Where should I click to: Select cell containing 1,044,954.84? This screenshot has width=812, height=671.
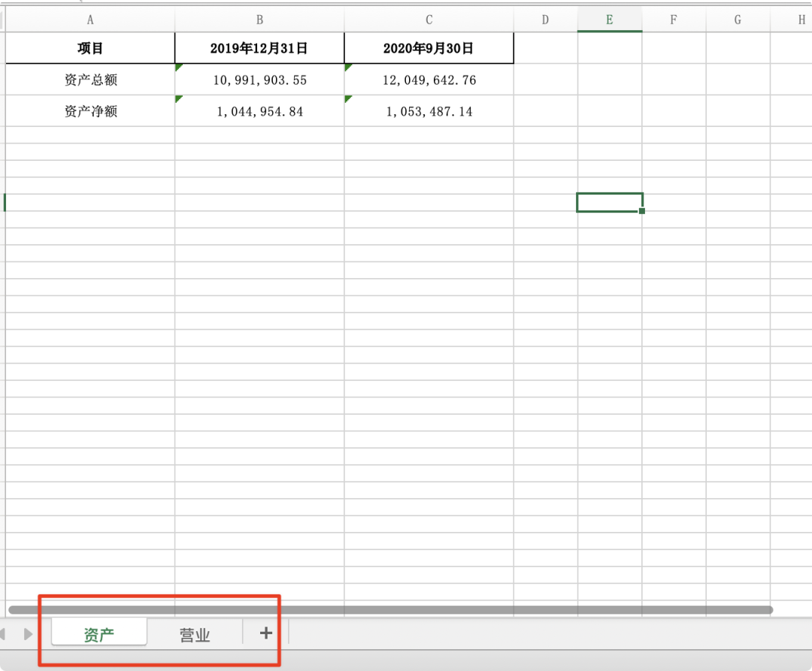(260, 112)
